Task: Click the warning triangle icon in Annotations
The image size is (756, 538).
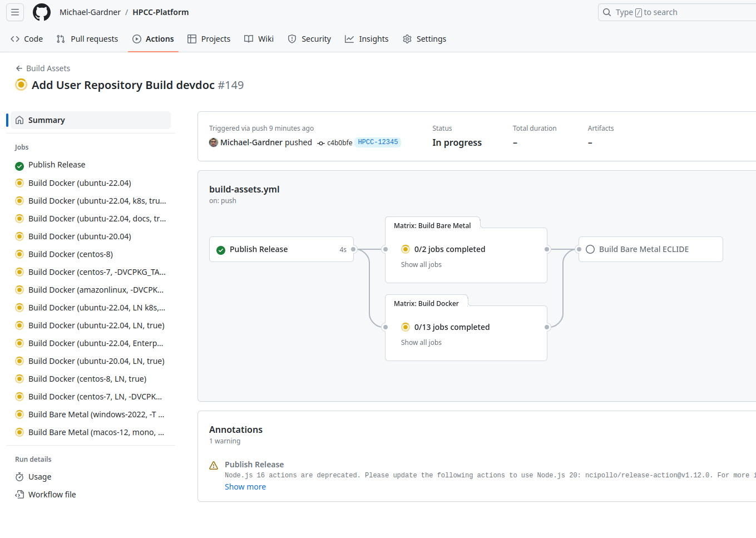Action: point(214,465)
